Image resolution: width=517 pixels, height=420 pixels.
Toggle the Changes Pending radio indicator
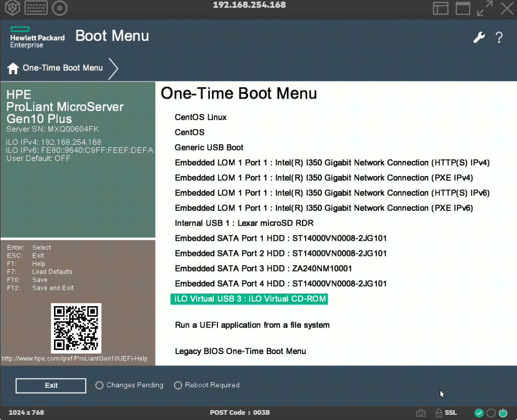point(100,385)
